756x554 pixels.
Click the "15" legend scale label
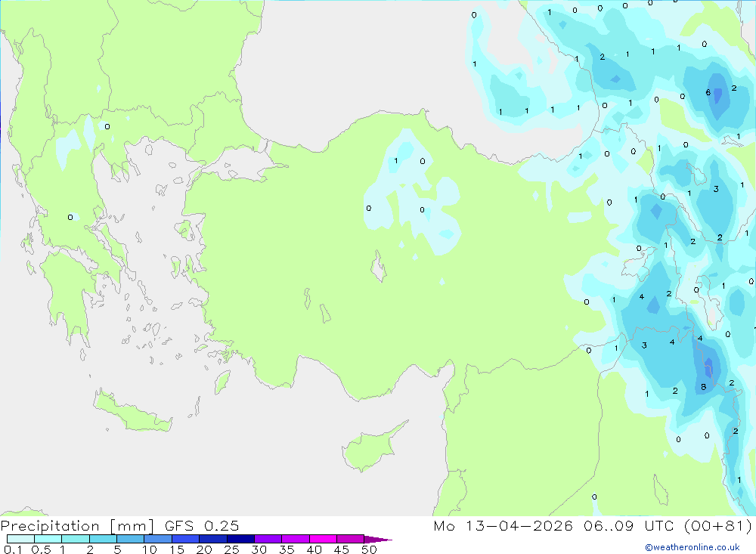click(x=177, y=549)
